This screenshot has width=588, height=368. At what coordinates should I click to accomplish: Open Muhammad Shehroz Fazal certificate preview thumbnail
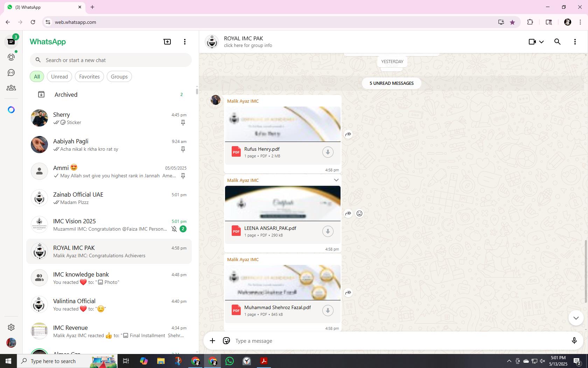282,282
